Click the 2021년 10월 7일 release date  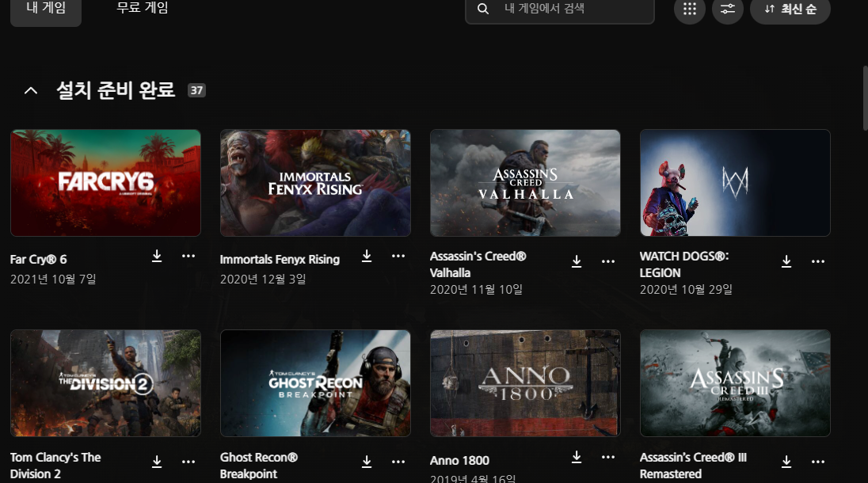[53, 280]
